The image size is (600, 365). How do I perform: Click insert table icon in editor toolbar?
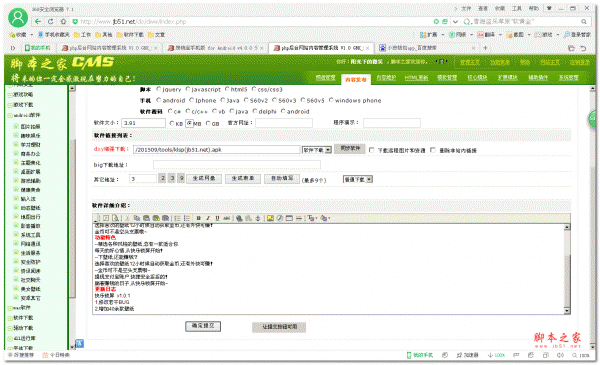289,218
